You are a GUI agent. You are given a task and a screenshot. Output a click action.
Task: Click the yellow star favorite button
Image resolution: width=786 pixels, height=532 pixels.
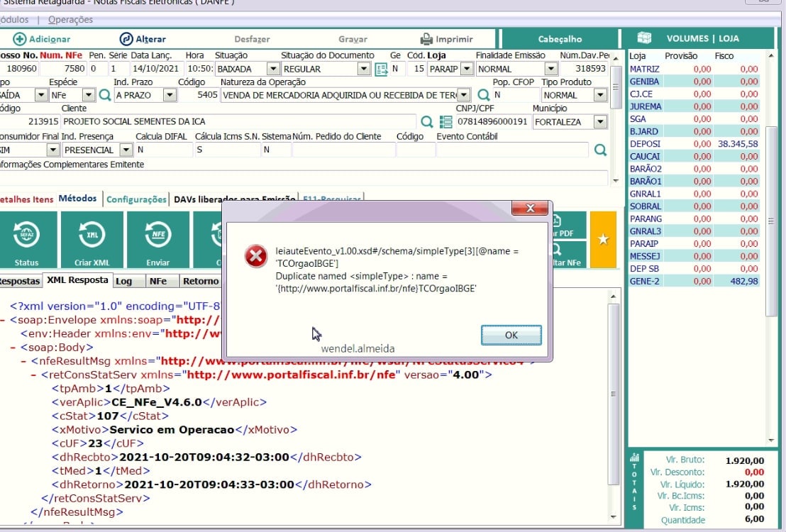tap(603, 240)
